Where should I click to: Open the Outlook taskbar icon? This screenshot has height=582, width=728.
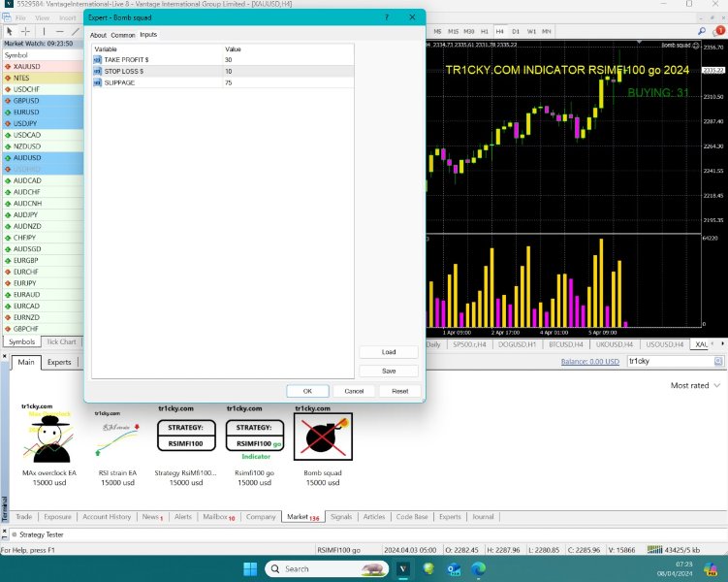point(454,569)
